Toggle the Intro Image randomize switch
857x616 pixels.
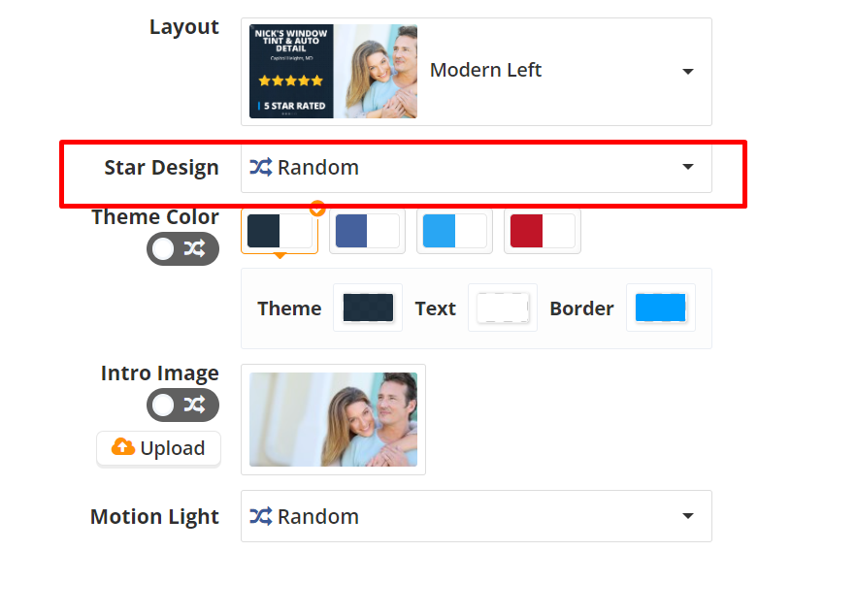click(182, 405)
